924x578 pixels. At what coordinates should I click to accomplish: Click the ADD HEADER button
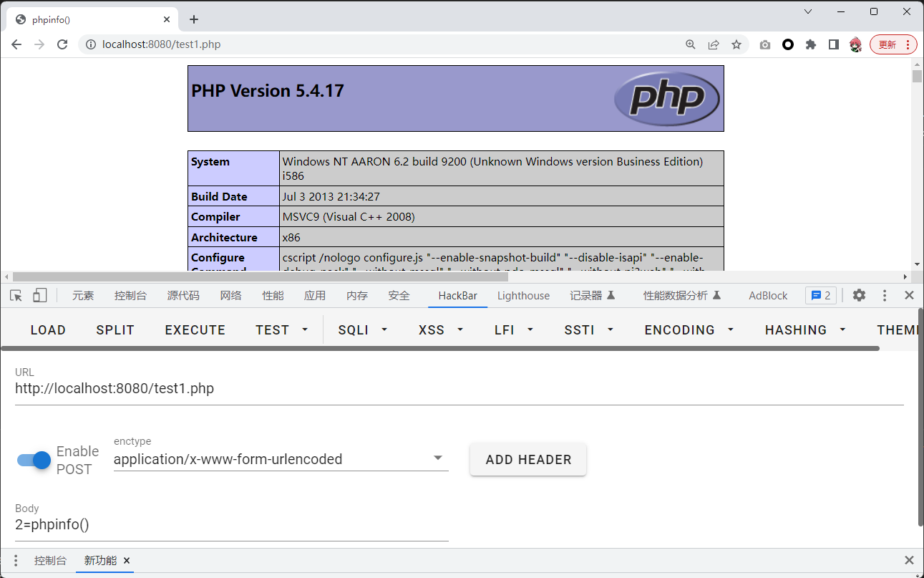point(528,460)
